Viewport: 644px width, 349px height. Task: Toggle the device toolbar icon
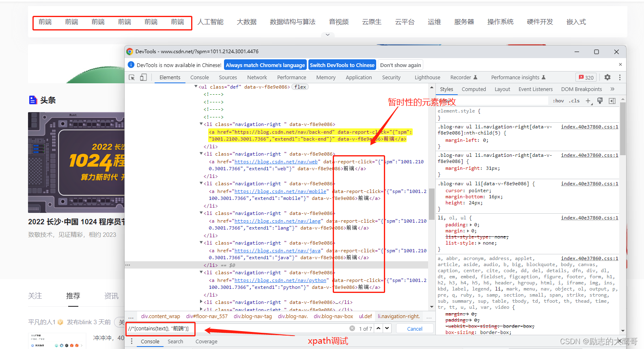point(143,77)
